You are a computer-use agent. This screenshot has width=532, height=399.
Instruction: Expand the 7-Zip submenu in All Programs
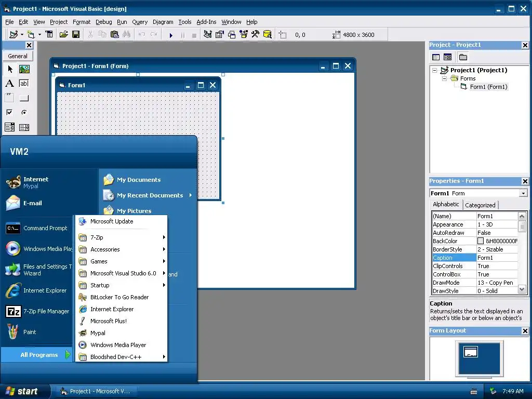point(122,237)
